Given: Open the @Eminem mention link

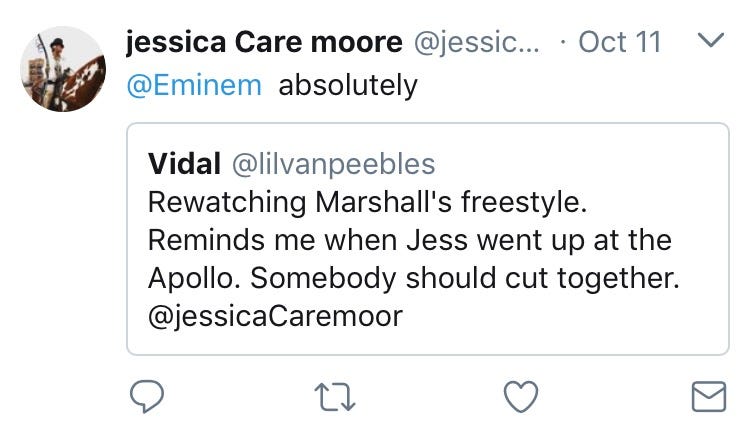Looking at the screenshot, I should [x=194, y=86].
